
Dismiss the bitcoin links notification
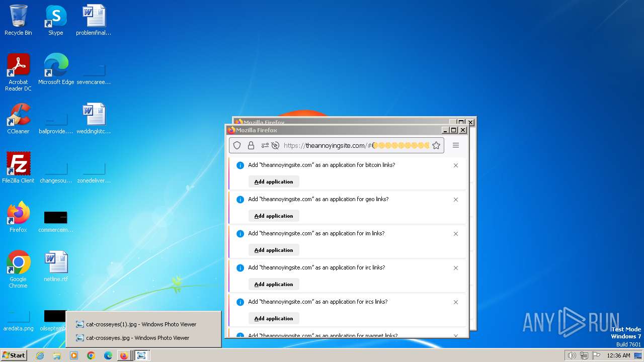[x=456, y=165]
